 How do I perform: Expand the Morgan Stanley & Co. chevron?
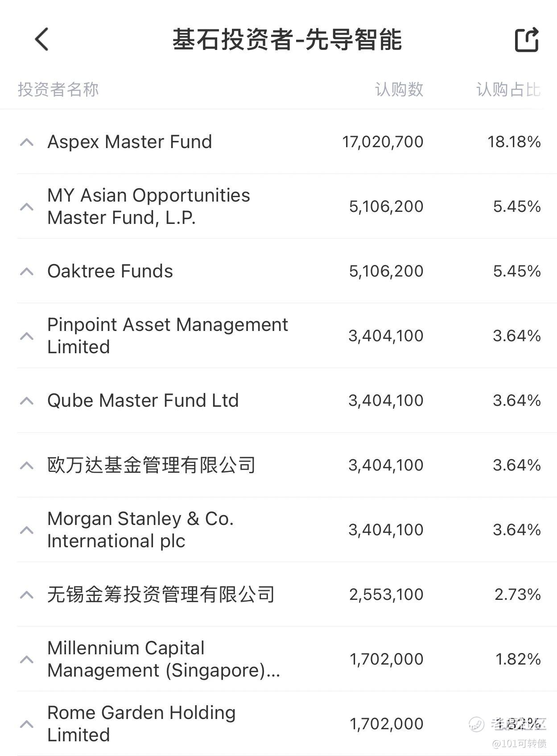coord(27,530)
